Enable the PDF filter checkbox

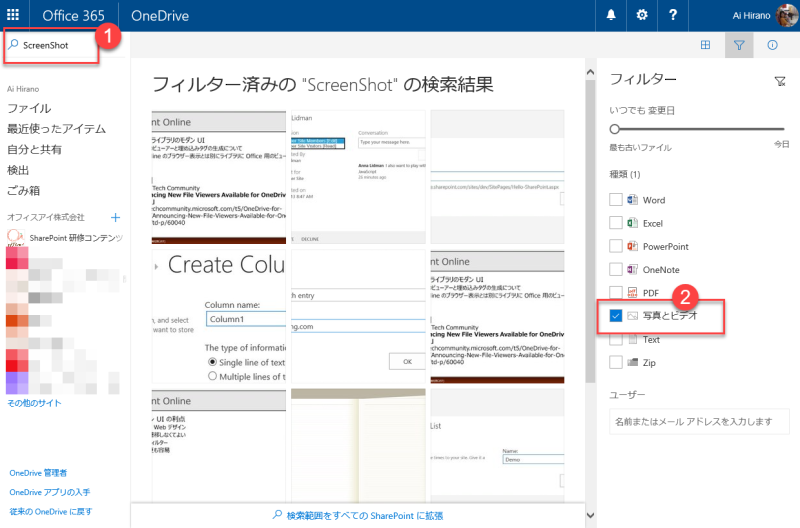(616, 292)
